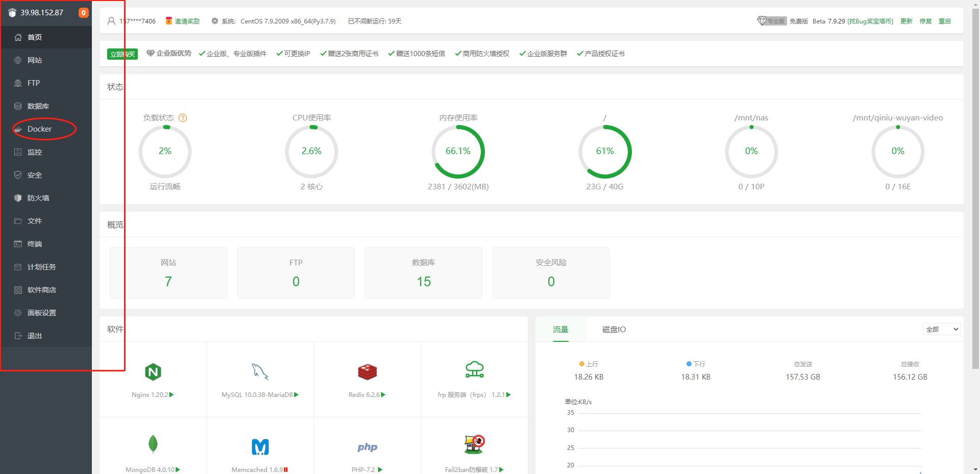
Task: Click the Nginx software icon
Action: (x=153, y=372)
